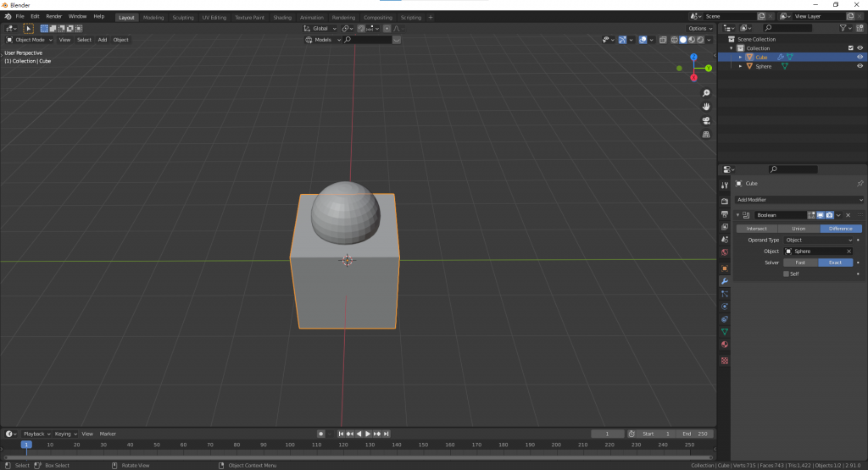Switch to the Sculpting workspace tab
The width and height of the screenshot is (868, 470).
click(182, 17)
